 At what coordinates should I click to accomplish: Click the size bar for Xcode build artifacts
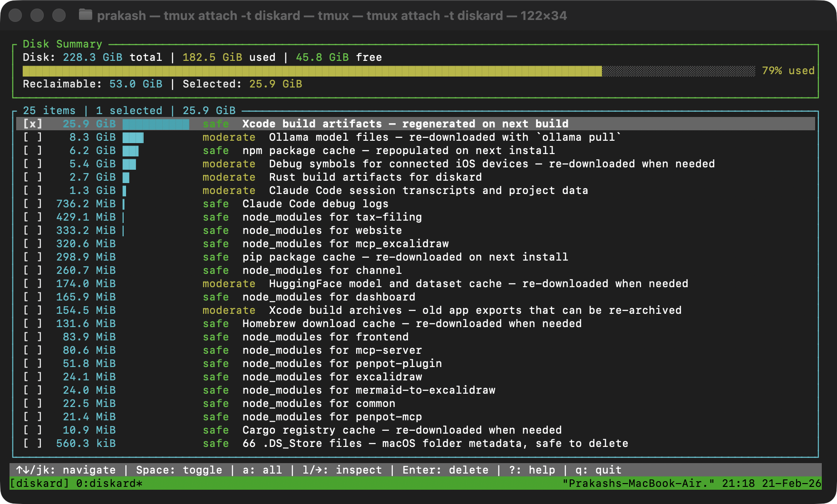tap(156, 124)
